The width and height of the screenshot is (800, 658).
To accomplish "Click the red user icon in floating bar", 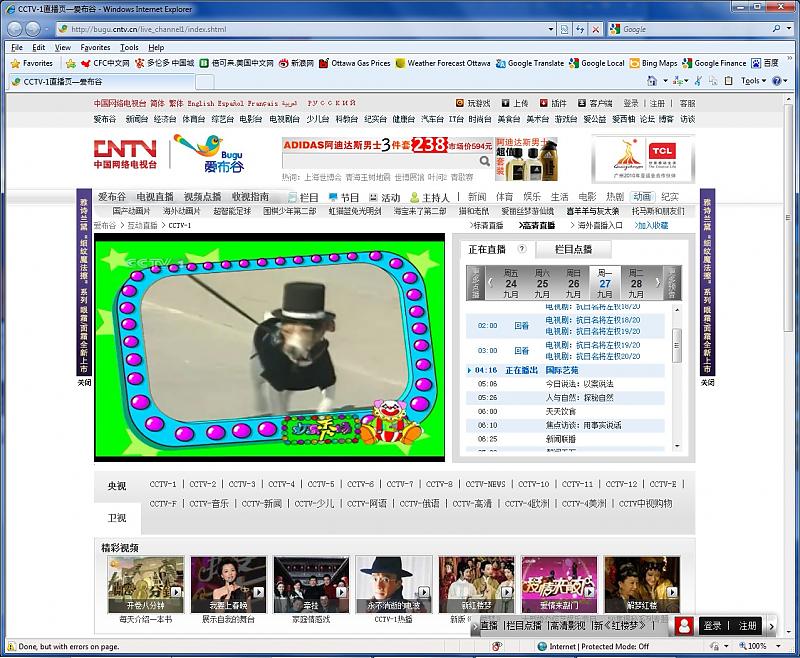I will (685, 625).
